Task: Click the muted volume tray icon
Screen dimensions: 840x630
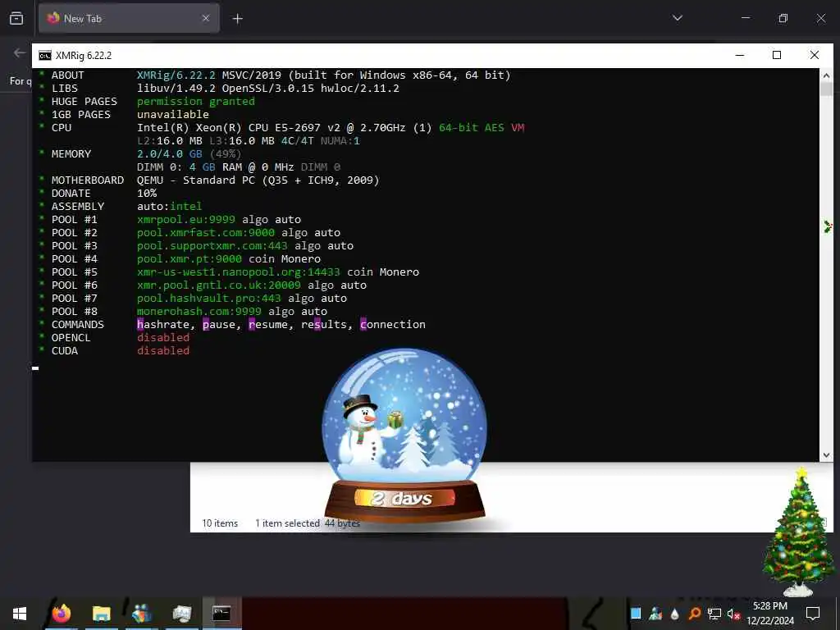Action: [x=733, y=614]
